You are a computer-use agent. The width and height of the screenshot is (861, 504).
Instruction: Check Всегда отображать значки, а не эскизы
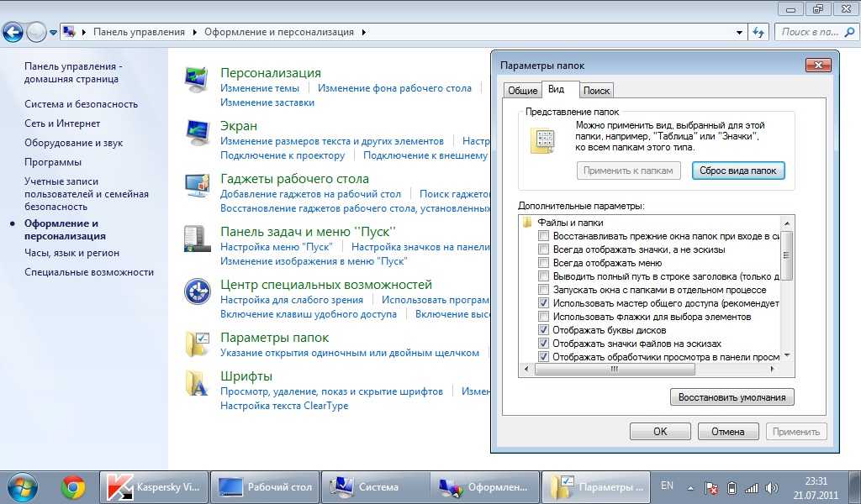(x=543, y=249)
